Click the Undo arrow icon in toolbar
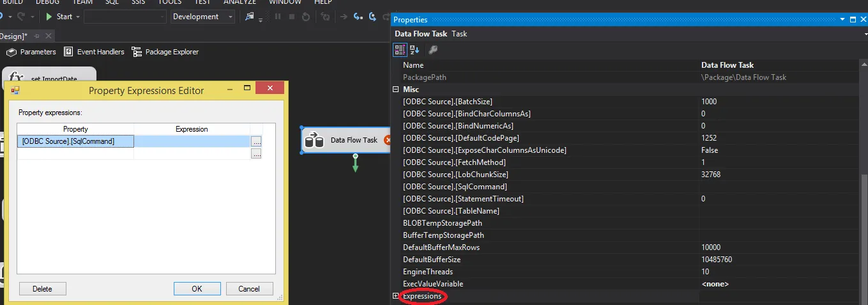 tap(2, 17)
